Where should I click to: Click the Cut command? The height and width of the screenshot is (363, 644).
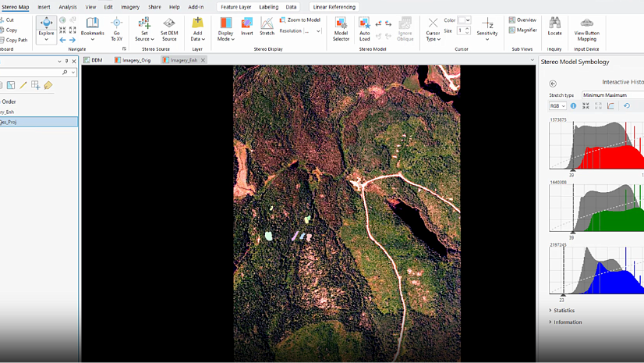(x=7, y=20)
